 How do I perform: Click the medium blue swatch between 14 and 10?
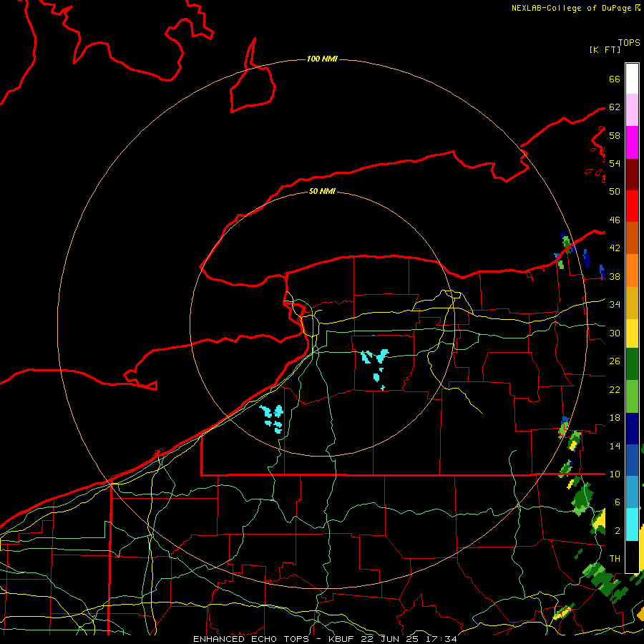(632, 460)
